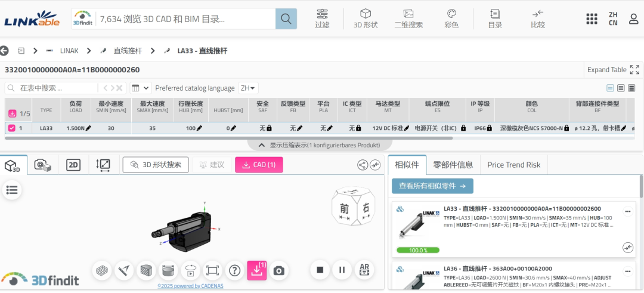
Task: Switch to the dimensions view tab
Action: pyautogui.click(x=103, y=165)
